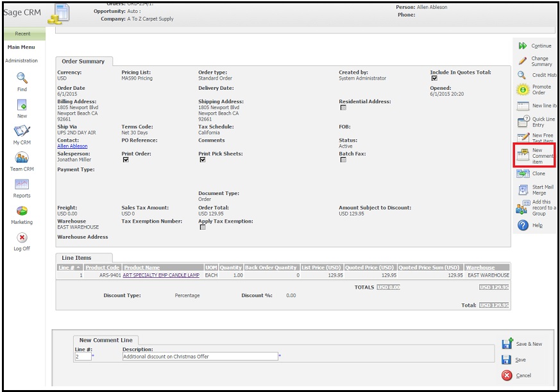Open the Team CRM icon
Viewport: 560px width, 392px height.
coord(22,158)
